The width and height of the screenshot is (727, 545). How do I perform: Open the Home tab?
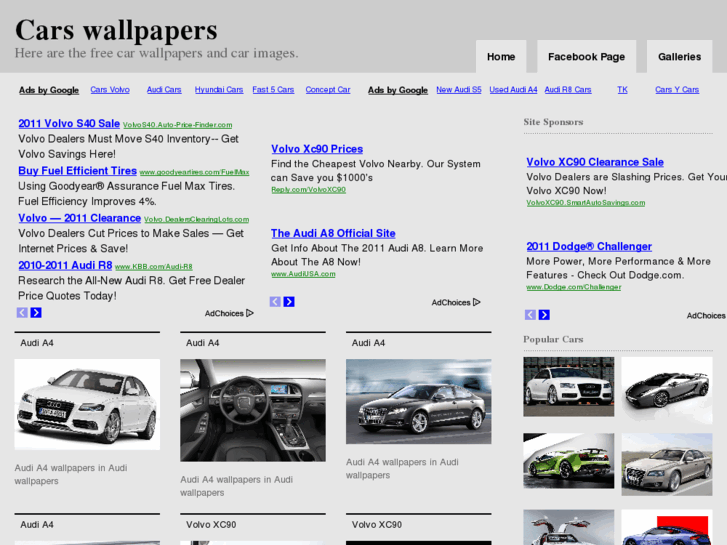coord(501,57)
